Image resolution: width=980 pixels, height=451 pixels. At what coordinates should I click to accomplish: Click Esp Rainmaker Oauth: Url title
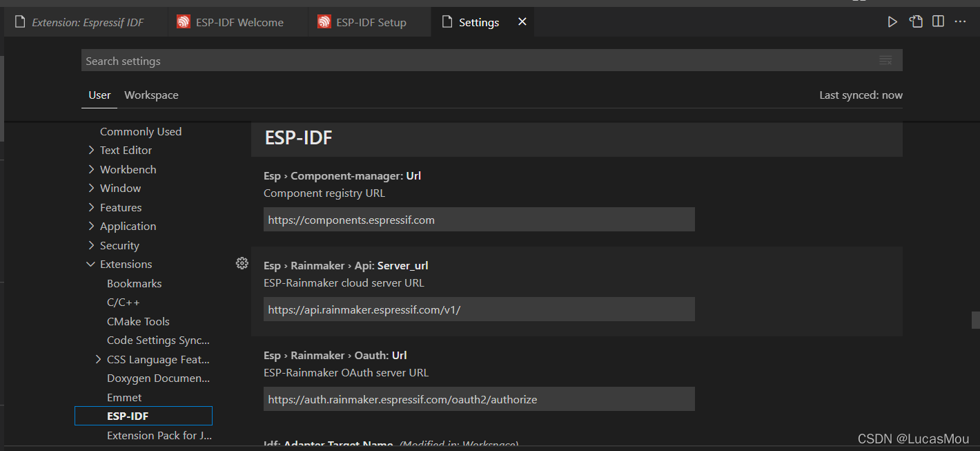click(335, 355)
